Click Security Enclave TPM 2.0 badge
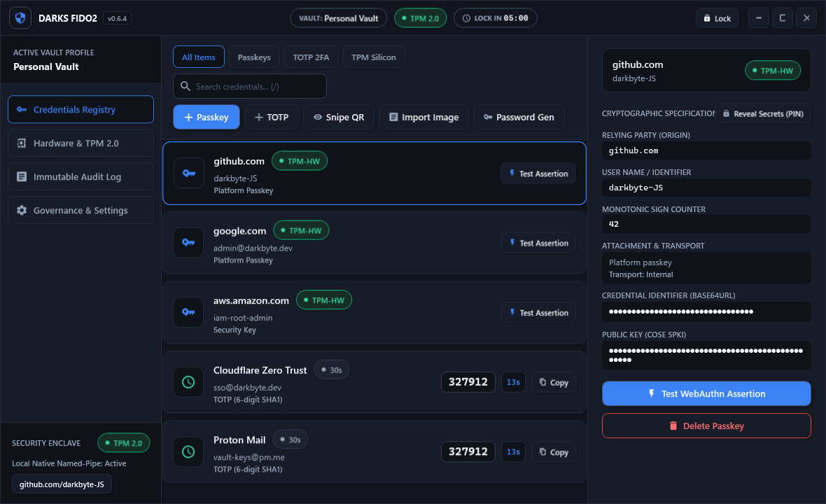The image size is (826, 504). point(123,443)
